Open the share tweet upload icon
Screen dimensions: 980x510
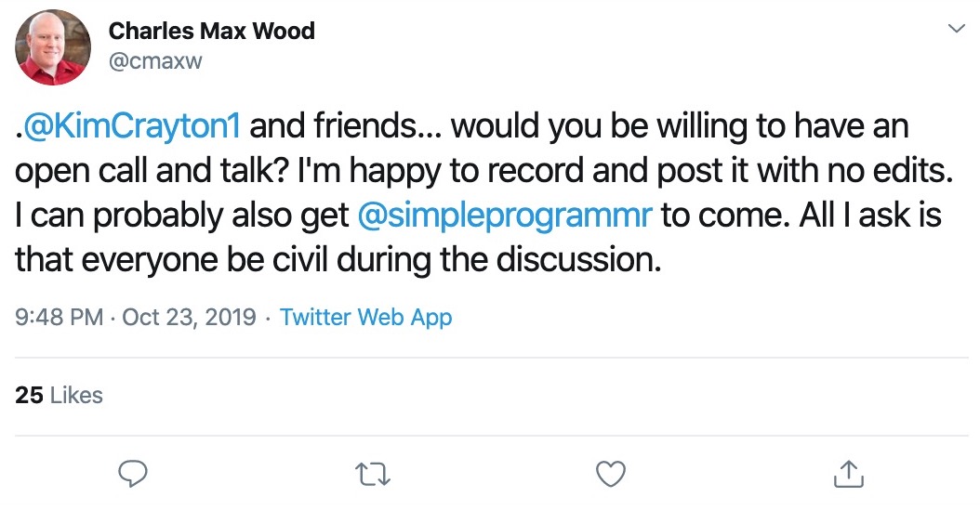pyautogui.click(x=849, y=474)
